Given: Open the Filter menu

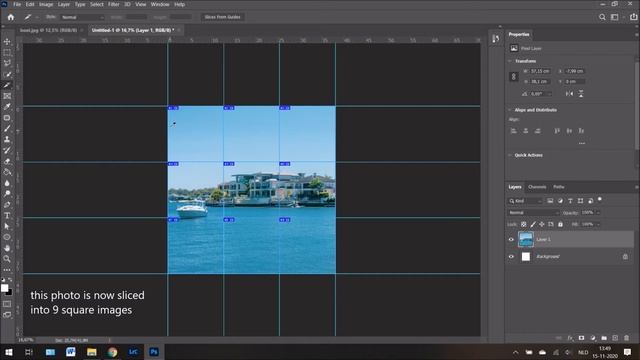Looking at the screenshot, I should tap(114, 4).
